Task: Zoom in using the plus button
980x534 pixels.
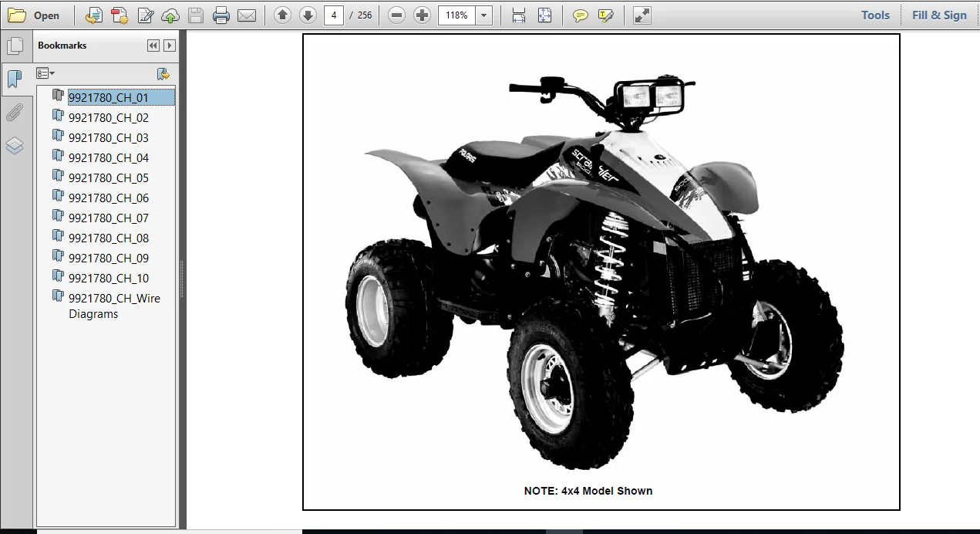Action: pyautogui.click(x=422, y=15)
